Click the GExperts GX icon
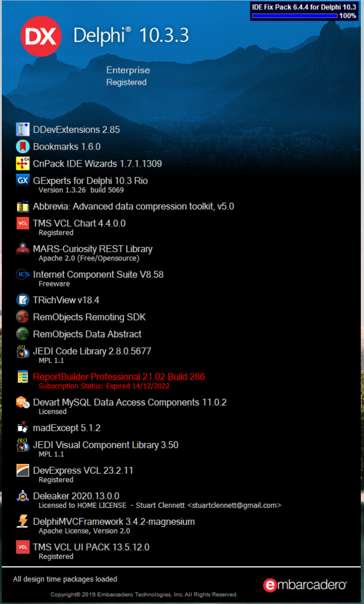 coord(23,180)
